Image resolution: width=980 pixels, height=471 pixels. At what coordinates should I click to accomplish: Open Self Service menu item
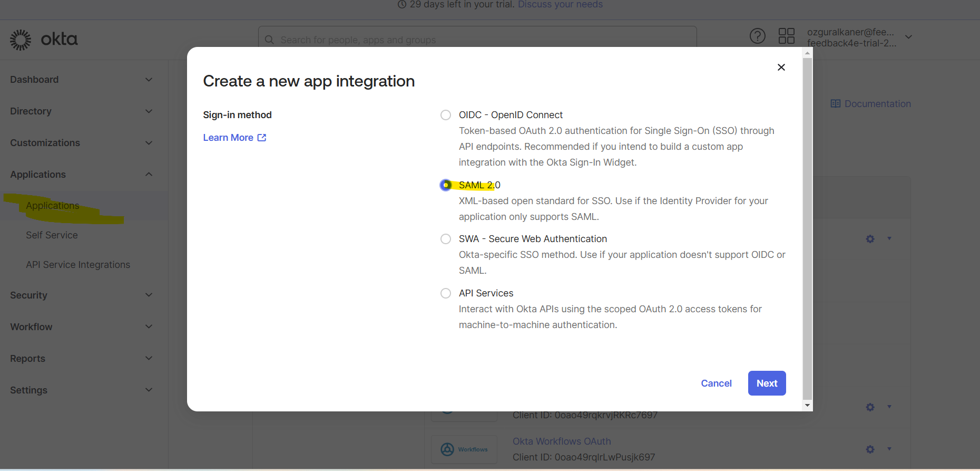(52, 235)
